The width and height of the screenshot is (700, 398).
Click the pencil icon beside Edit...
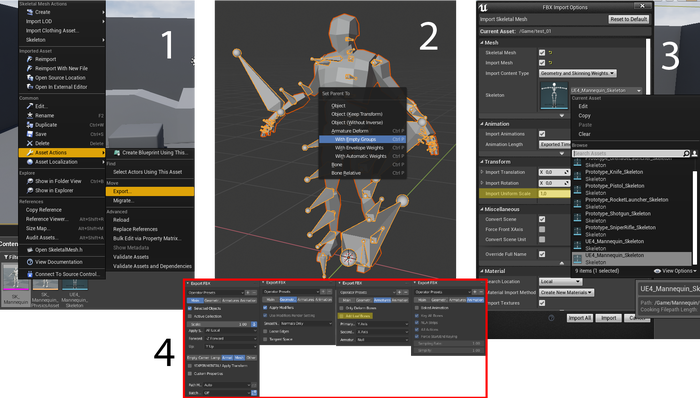(30, 106)
